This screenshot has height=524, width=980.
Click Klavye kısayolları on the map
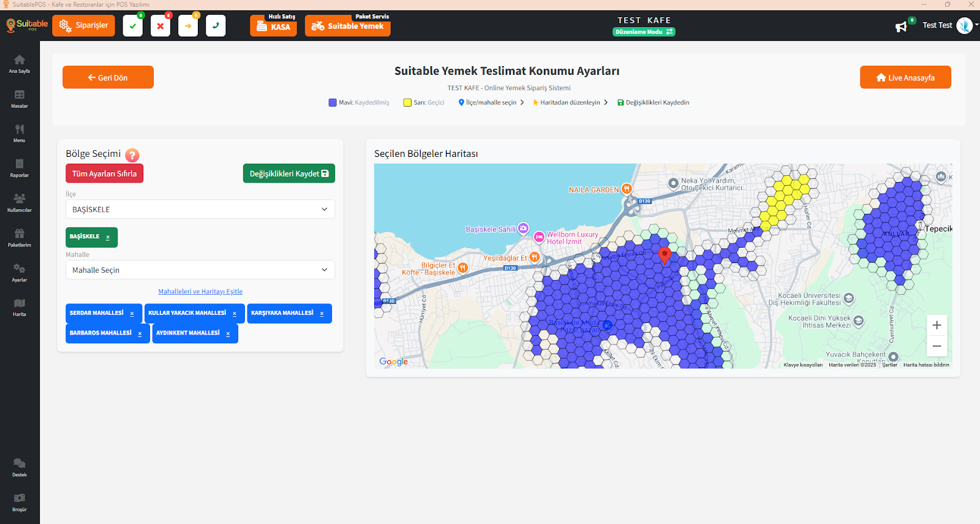[803, 365]
